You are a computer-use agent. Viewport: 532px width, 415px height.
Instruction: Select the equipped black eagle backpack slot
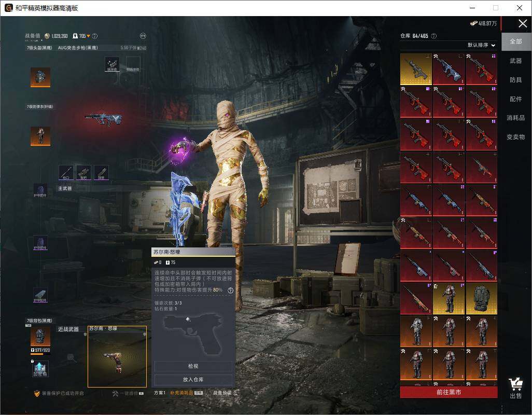tap(40, 336)
